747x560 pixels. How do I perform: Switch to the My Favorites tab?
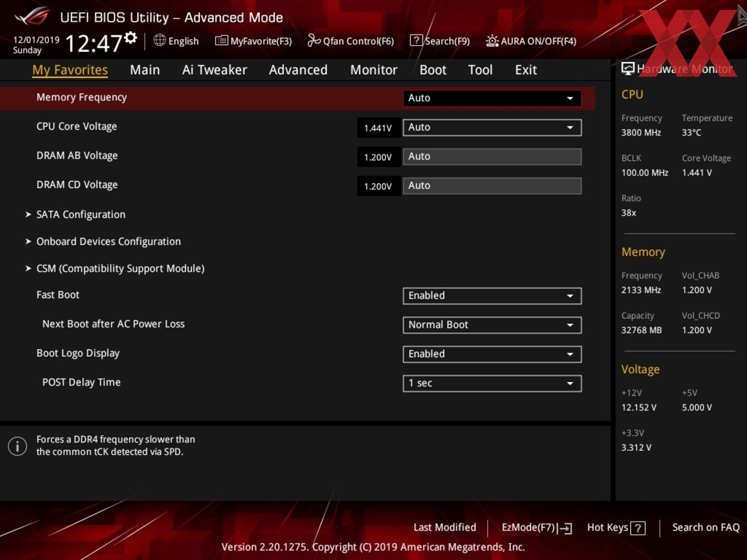click(x=70, y=70)
